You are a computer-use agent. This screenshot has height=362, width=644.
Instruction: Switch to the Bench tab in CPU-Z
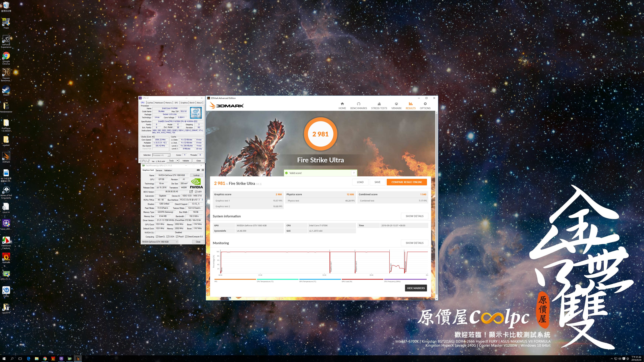(x=192, y=103)
